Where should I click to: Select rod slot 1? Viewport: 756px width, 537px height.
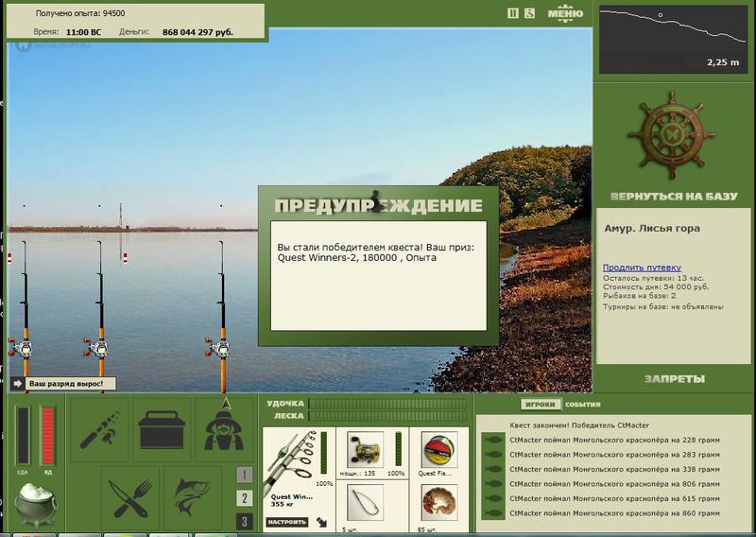click(x=245, y=475)
